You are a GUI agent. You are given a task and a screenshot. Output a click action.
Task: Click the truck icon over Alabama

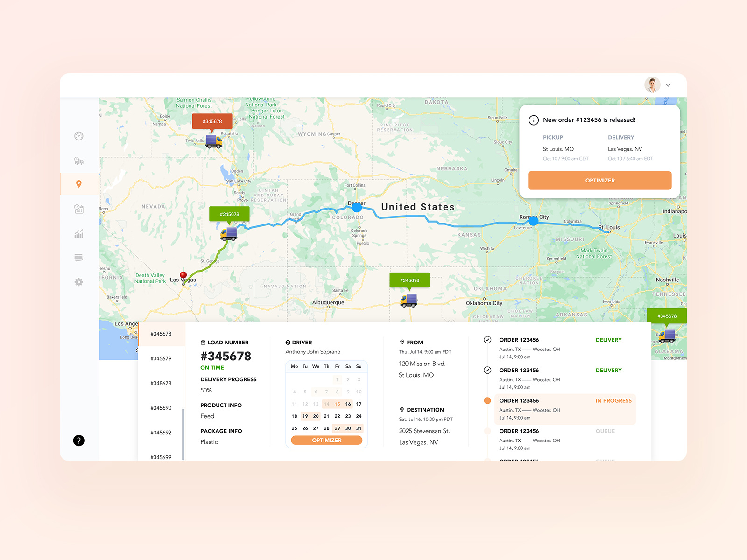667,336
